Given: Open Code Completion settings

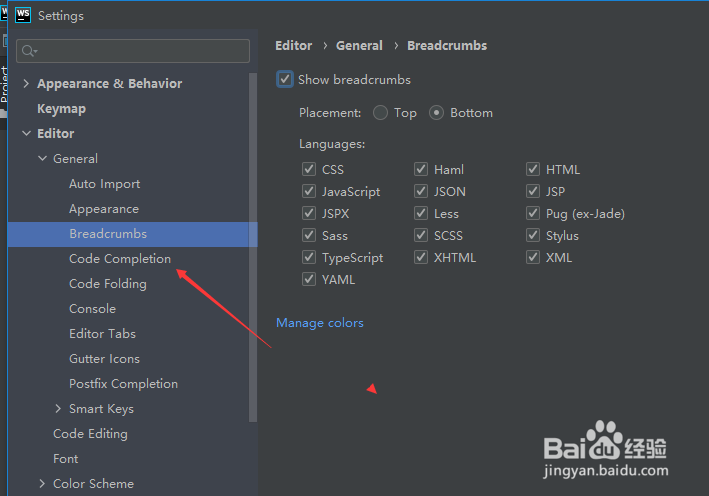Looking at the screenshot, I should [x=119, y=259].
